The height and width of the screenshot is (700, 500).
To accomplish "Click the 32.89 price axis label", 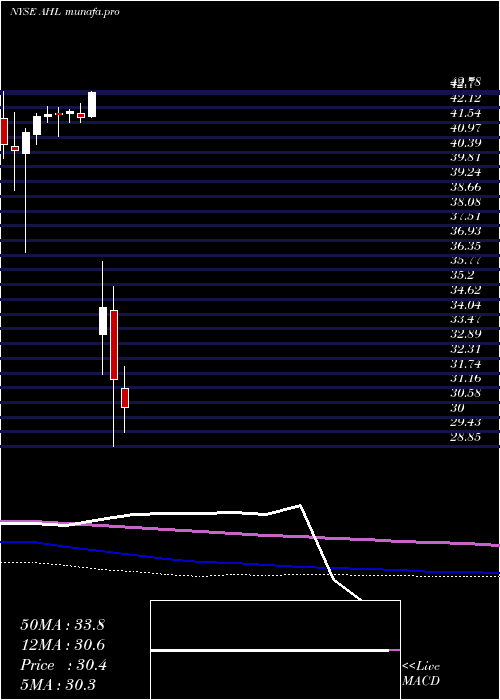I will [x=466, y=334].
